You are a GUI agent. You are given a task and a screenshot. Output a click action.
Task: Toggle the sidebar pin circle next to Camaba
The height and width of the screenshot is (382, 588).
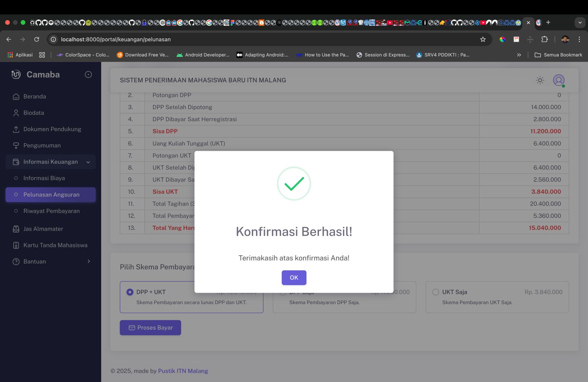(88, 75)
